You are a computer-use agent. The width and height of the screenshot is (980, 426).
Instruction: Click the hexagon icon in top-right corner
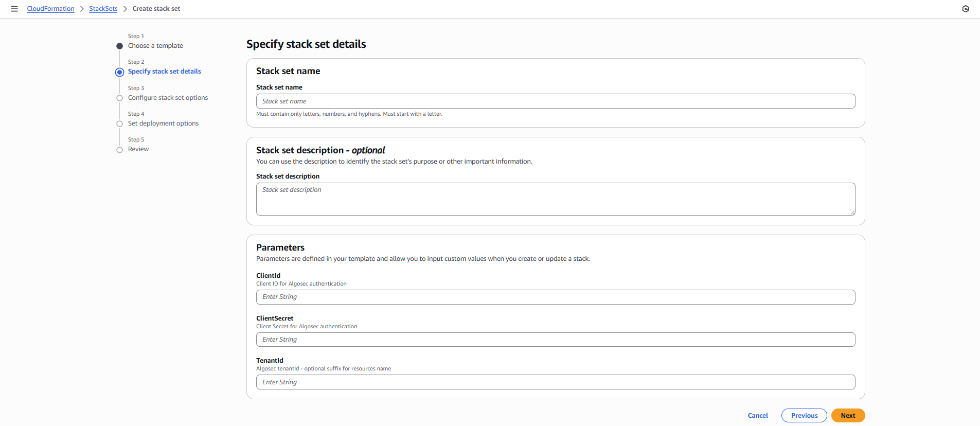pyautogui.click(x=966, y=9)
